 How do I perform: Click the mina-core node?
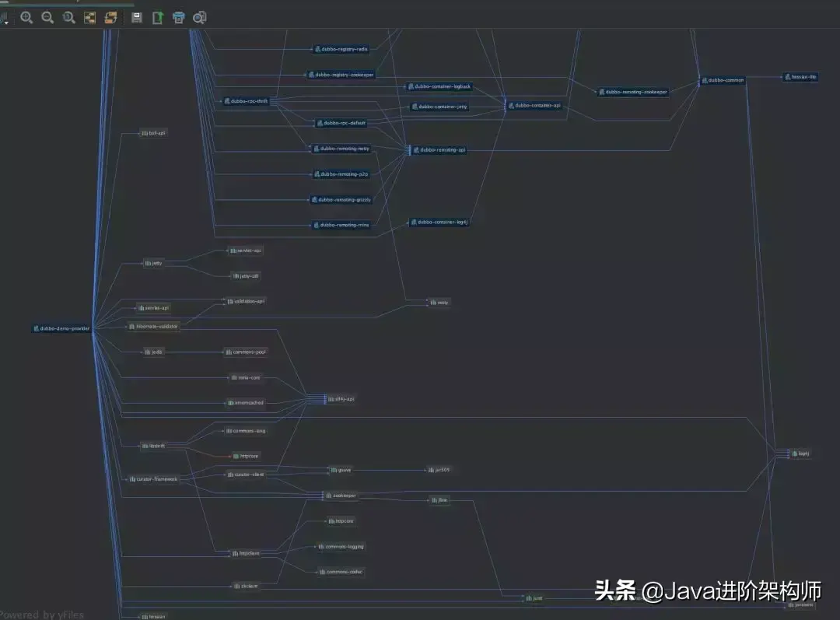246,378
